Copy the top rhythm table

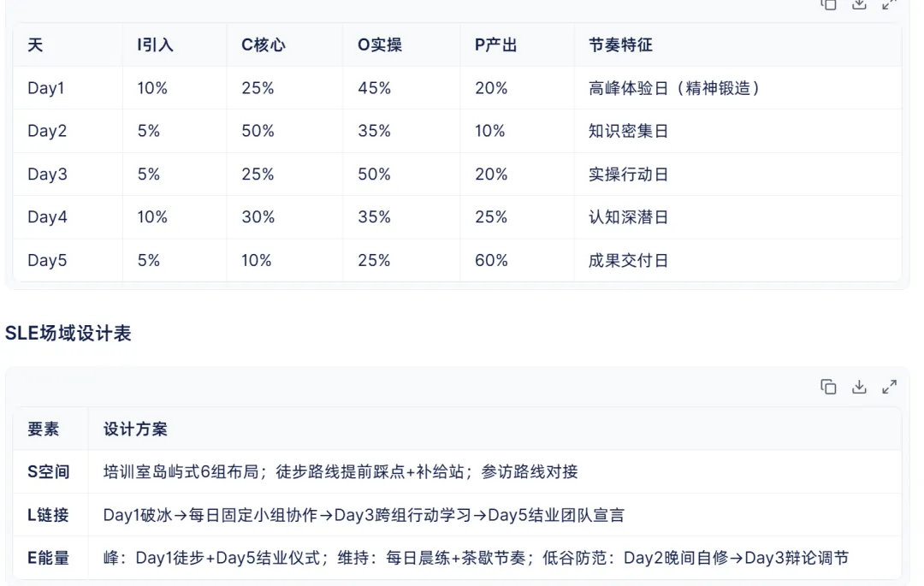click(828, 4)
